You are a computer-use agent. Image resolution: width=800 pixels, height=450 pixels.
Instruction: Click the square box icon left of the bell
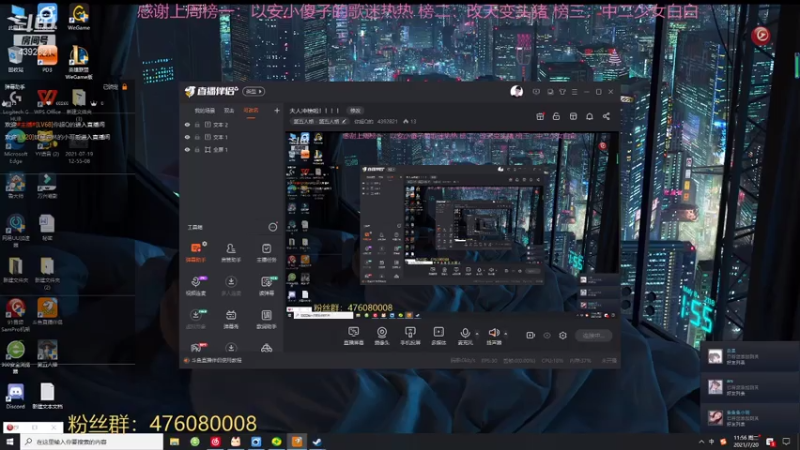click(x=573, y=116)
